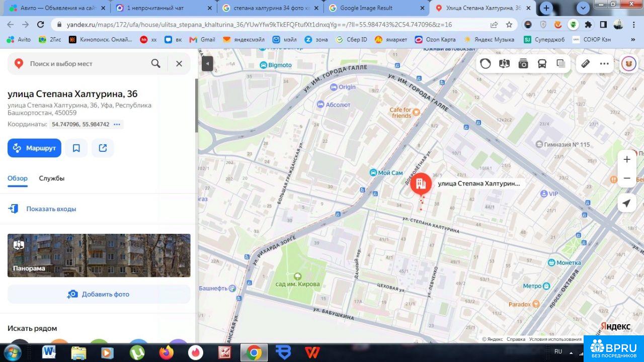644x362 pixels.
Task: Open the Chrome three-dot menu
Action: [633, 25]
